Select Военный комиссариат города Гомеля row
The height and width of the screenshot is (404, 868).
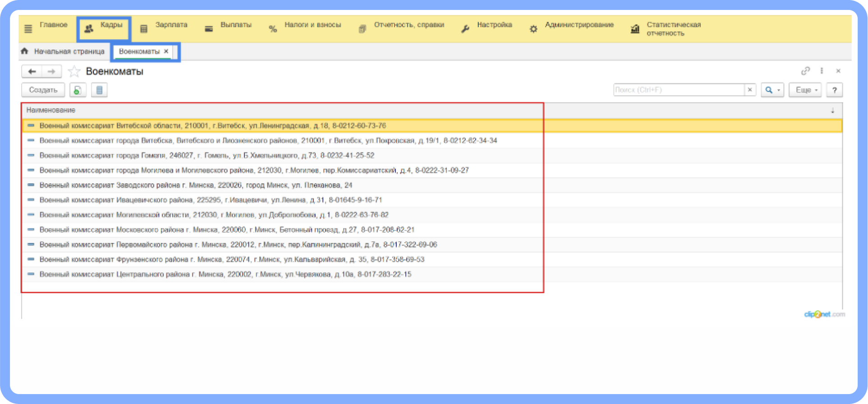click(207, 156)
